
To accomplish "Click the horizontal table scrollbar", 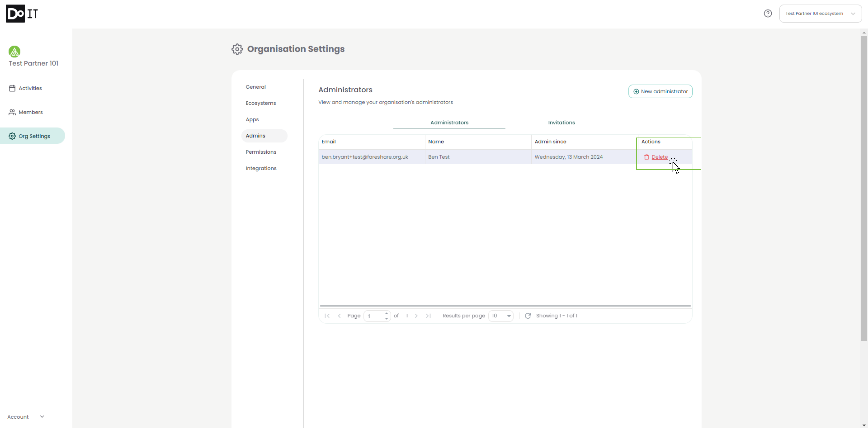I will click(x=505, y=306).
